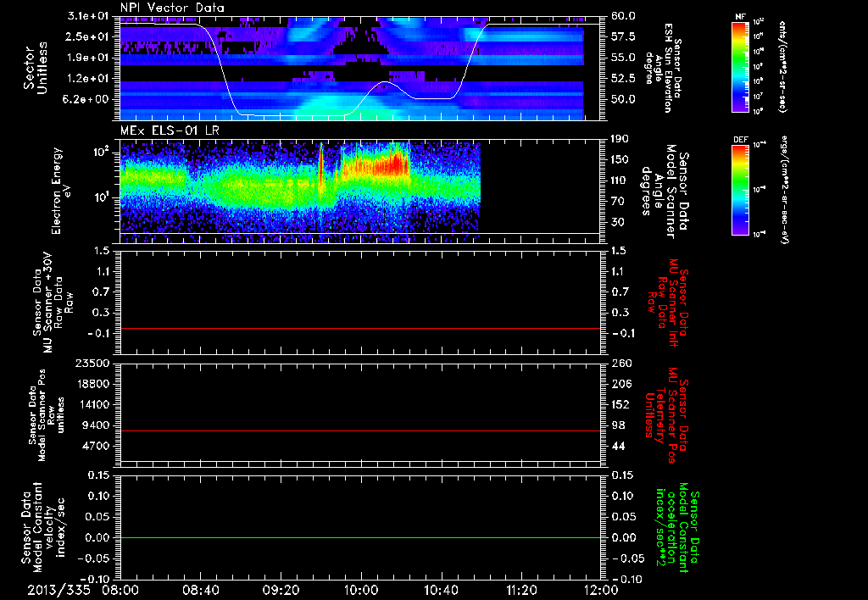Click the 'Sector Unitless' axis title
This screenshot has height=600, width=868.
[x=35, y=68]
